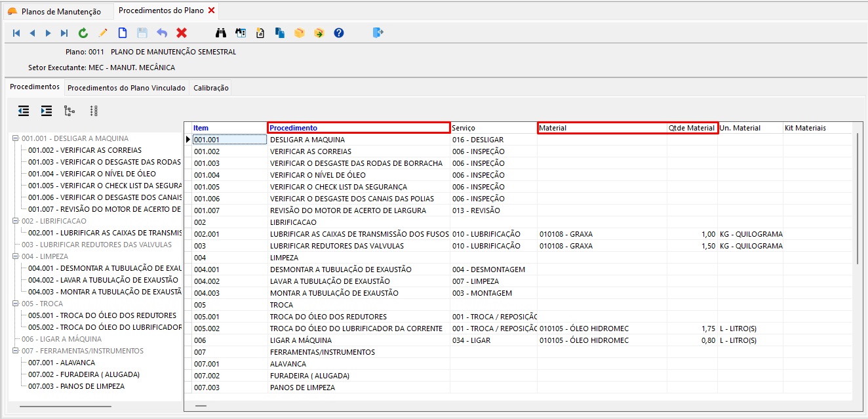Click the increase indent icon above tree

point(46,111)
